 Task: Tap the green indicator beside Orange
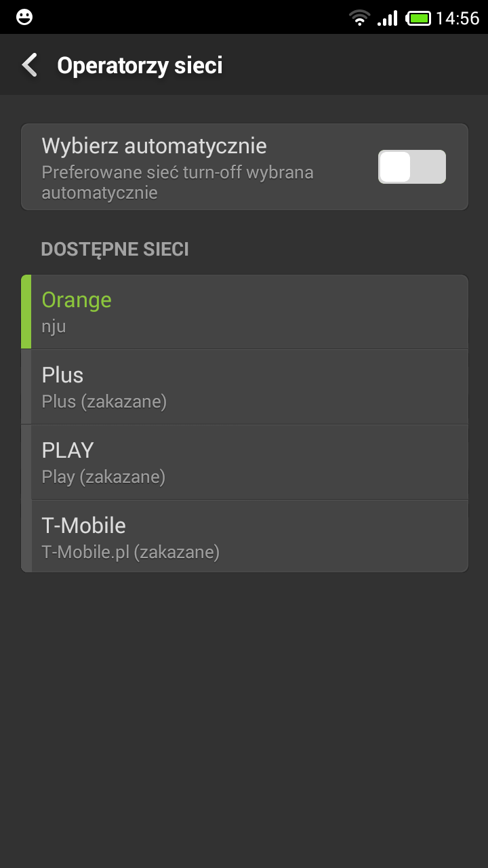(x=26, y=312)
